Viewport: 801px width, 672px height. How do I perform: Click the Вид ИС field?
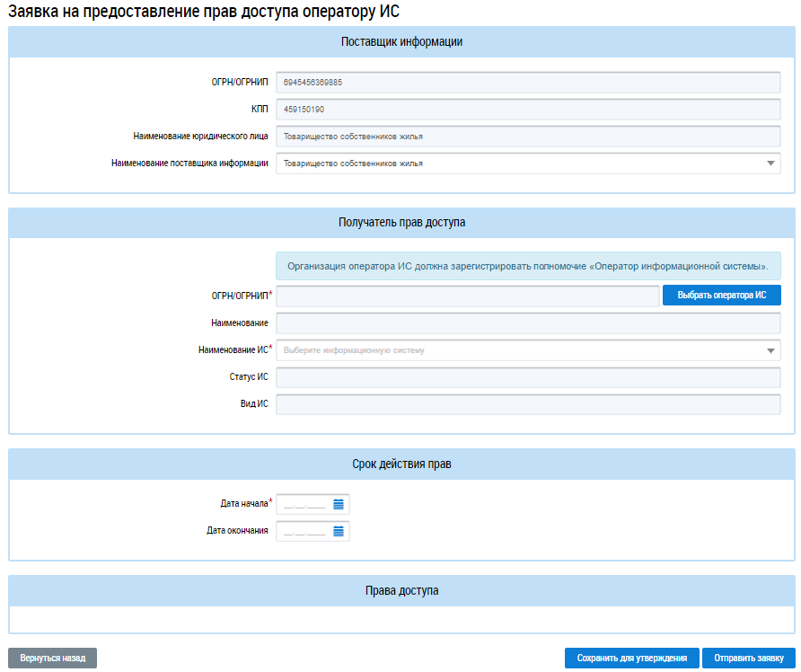point(527,404)
